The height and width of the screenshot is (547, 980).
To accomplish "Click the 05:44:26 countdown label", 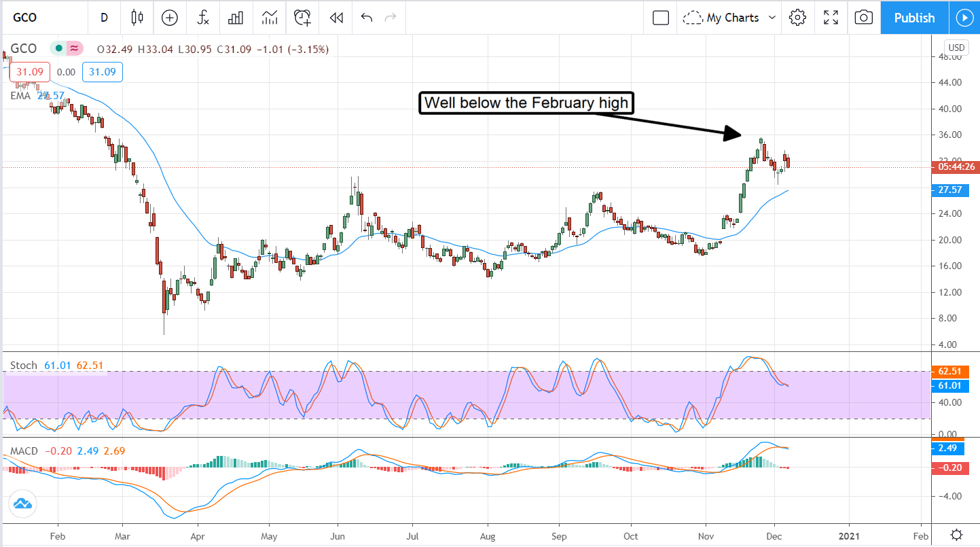I will click(956, 166).
